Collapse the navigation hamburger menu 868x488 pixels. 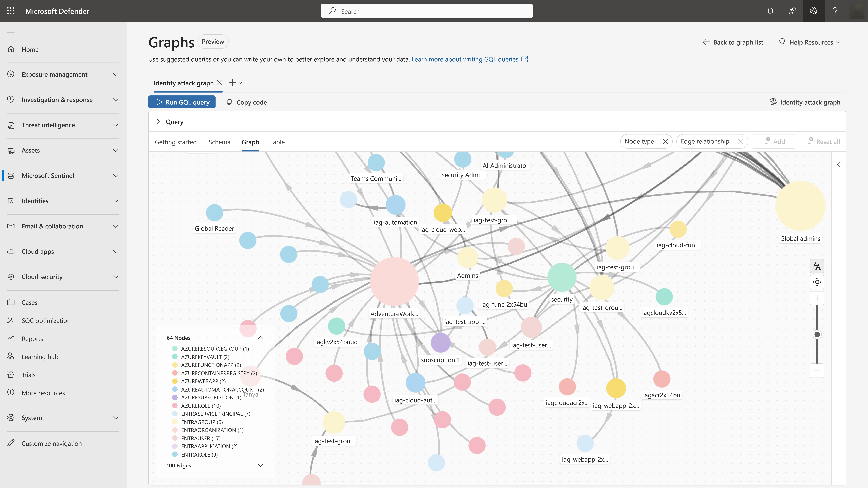pos(11,31)
